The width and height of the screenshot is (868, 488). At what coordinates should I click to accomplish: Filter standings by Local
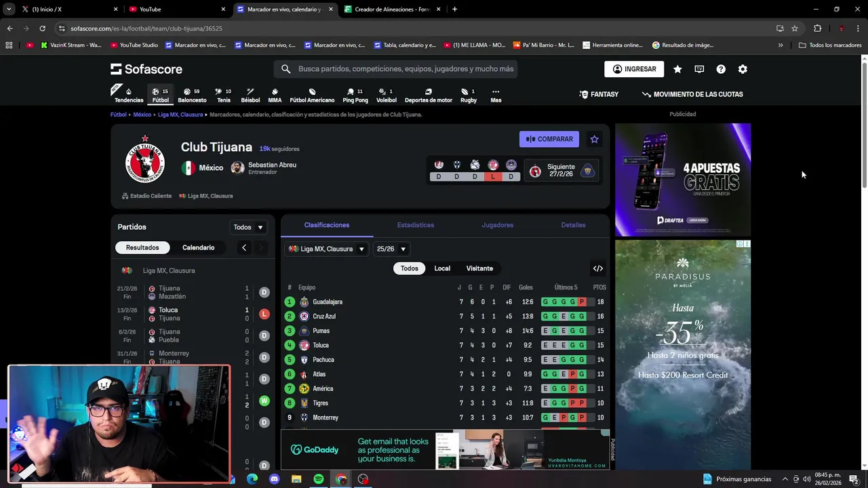tap(442, 268)
